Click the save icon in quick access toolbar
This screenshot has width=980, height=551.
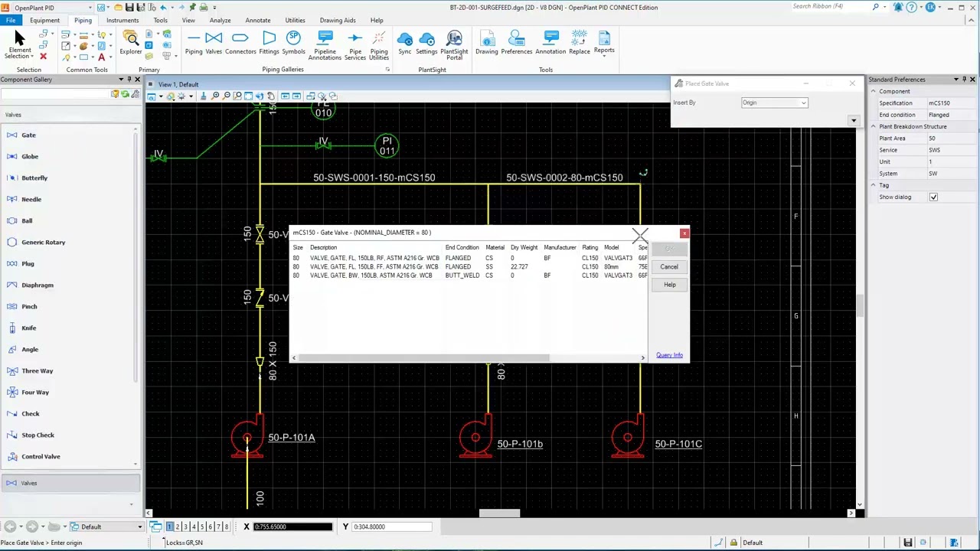129,7
